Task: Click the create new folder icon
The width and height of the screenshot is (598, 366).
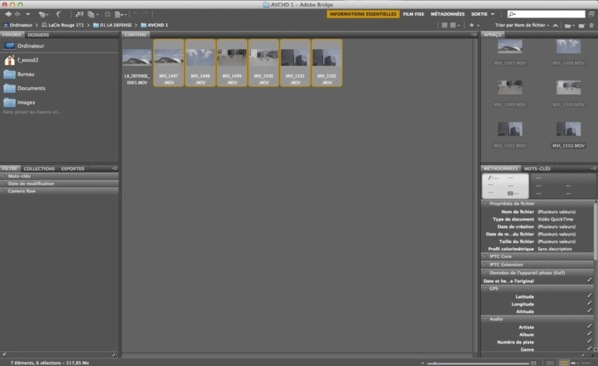Action: pos(581,26)
